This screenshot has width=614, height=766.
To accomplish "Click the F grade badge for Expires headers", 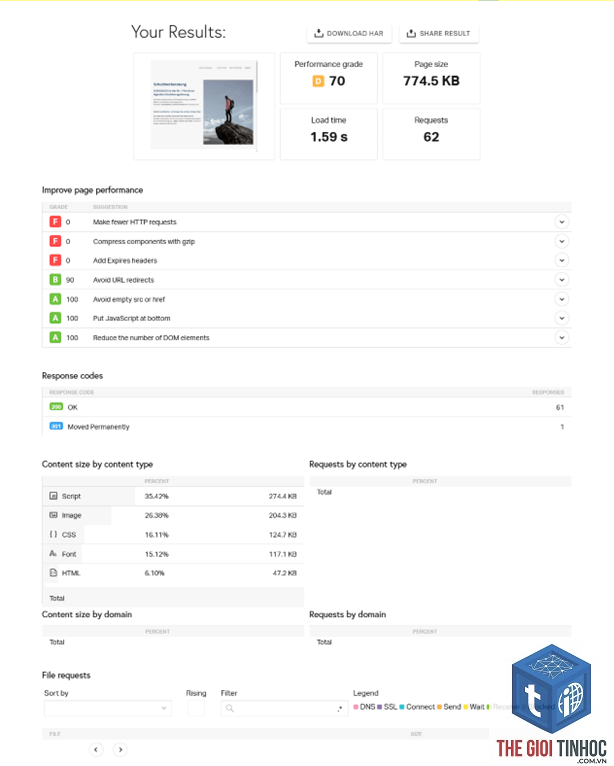I will pos(55,260).
